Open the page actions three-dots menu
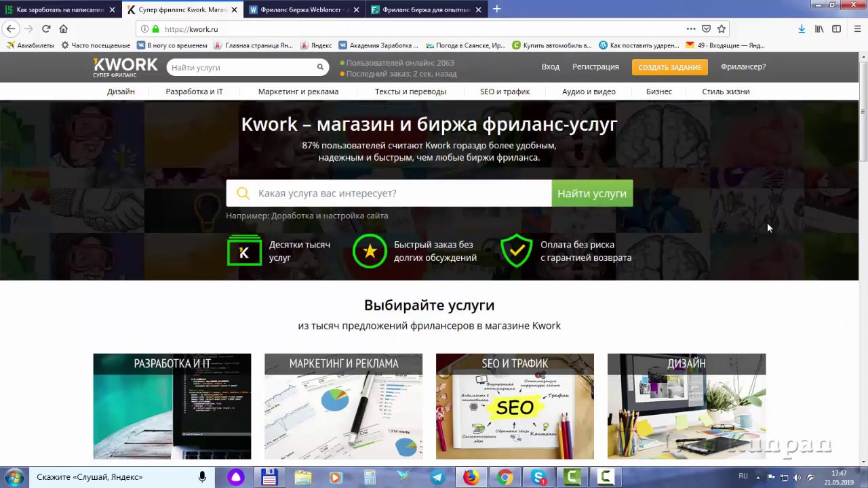Screen dimensions: 868x488 pyautogui.click(x=691, y=29)
